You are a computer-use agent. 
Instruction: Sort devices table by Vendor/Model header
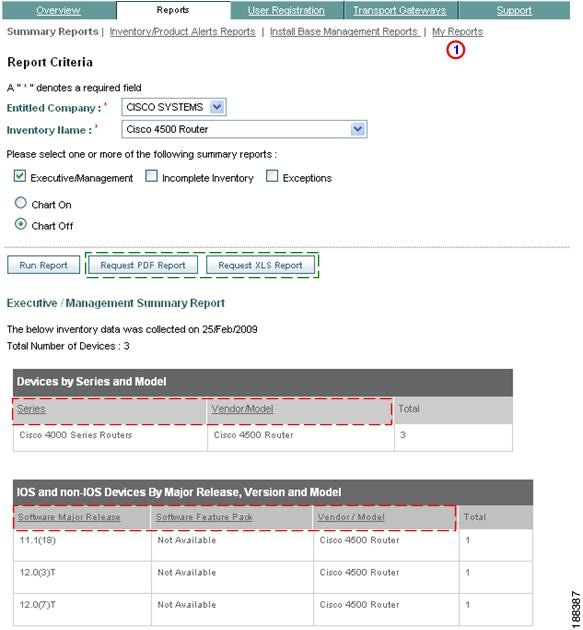pos(242,409)
